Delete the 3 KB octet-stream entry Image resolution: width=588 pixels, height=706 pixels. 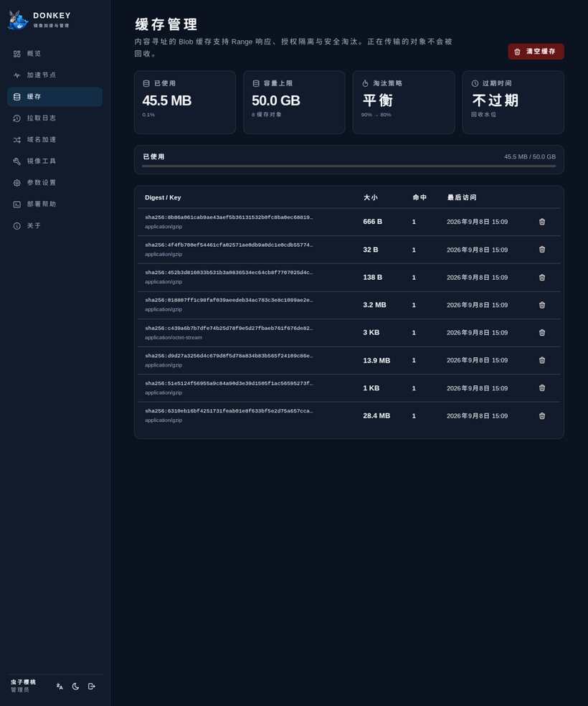click(x=542, y=333)
